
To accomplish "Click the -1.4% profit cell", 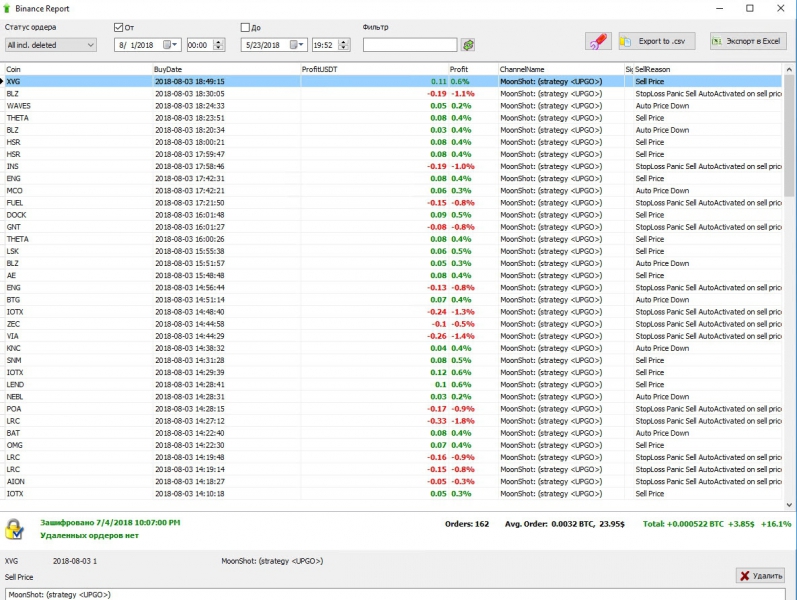I will pyautogui.click(x=463, y=336).
